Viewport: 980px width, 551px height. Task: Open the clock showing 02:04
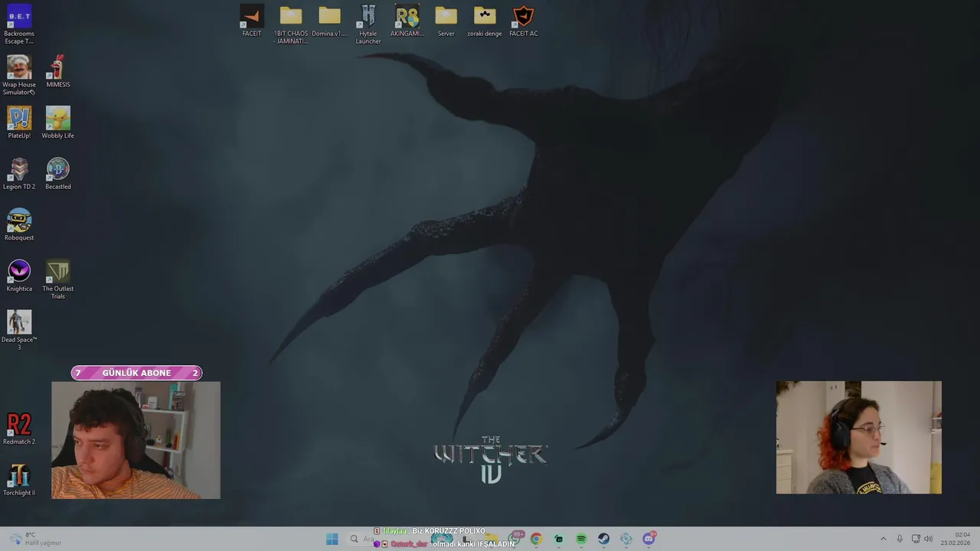955,539
